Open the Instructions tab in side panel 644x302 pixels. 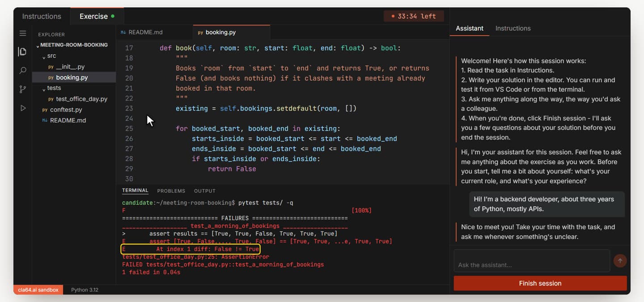pyautogui.click(x=513, y=28)
